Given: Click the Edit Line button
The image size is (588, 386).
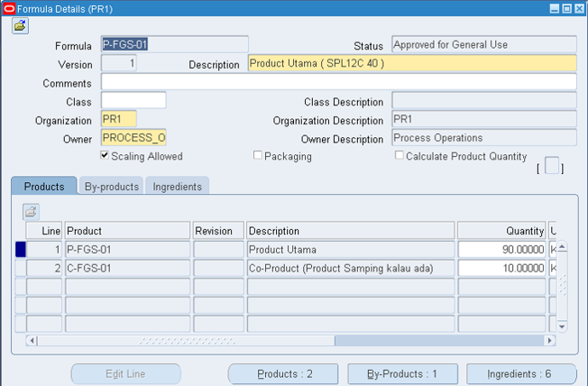Looking at the screenshot, I should tap(125, 373).
